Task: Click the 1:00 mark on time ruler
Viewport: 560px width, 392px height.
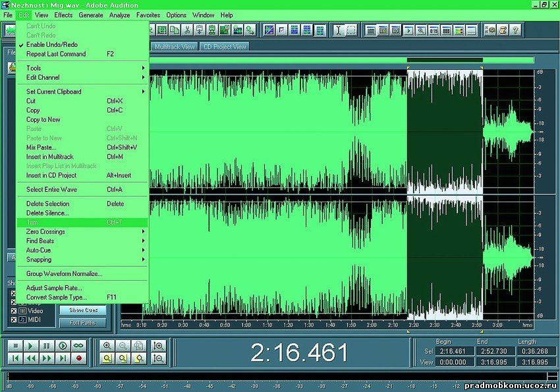Action: (x=246, y=325)
